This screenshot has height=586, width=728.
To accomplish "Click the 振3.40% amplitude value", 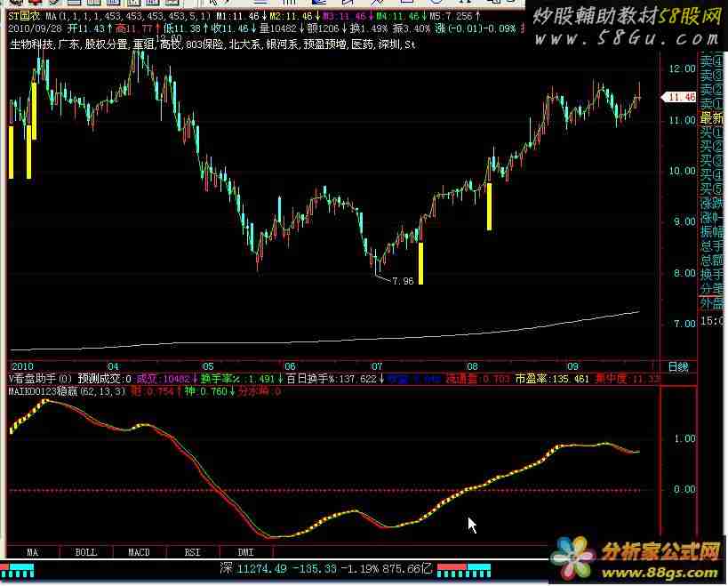I will pos(411,28).
